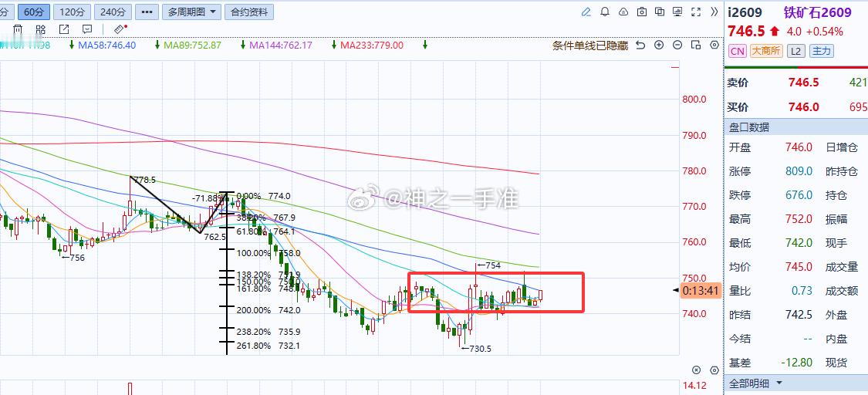Switch to the 240分 timeframe

pos(113,12)
